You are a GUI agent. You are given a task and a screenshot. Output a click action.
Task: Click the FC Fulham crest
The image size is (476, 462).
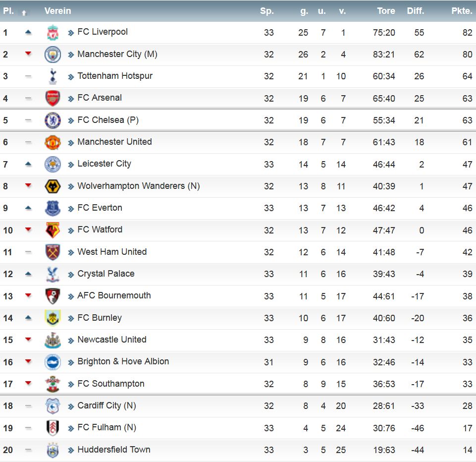point(53,428)
